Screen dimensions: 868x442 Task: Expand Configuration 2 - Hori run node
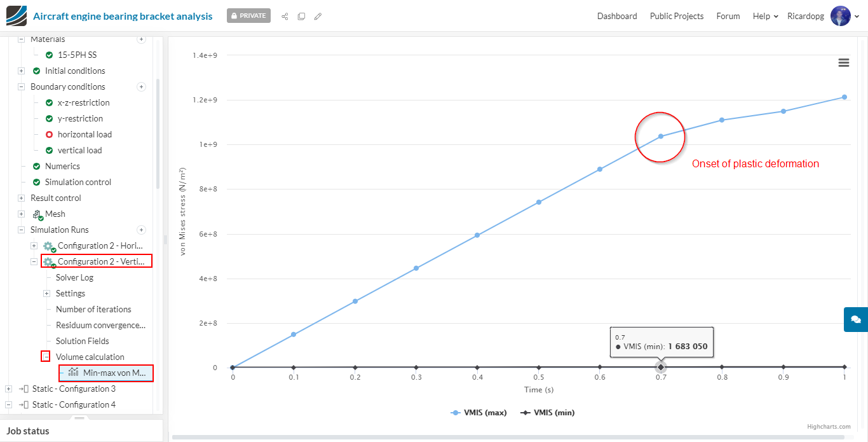34,246
